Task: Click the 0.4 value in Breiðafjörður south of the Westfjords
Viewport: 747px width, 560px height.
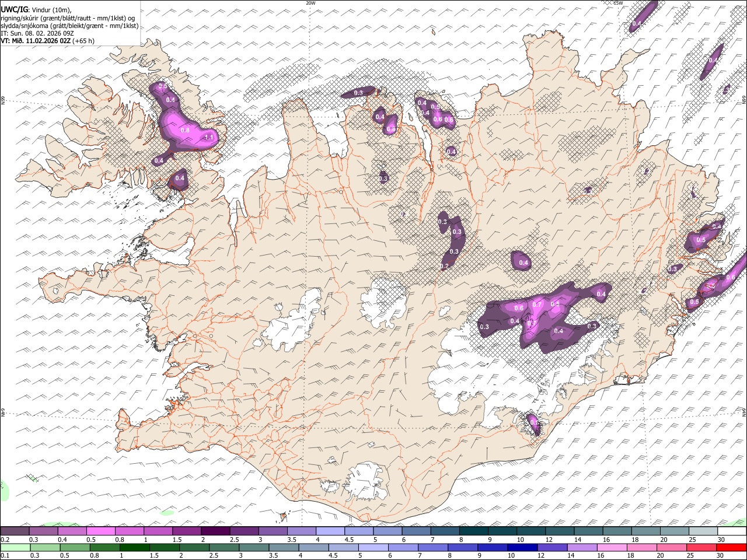Action: tap(180, 178)
